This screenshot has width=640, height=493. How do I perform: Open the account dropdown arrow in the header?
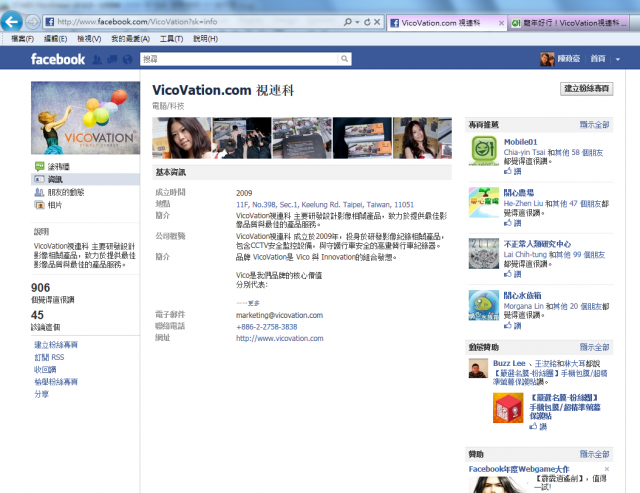click(x=618, y=59)
